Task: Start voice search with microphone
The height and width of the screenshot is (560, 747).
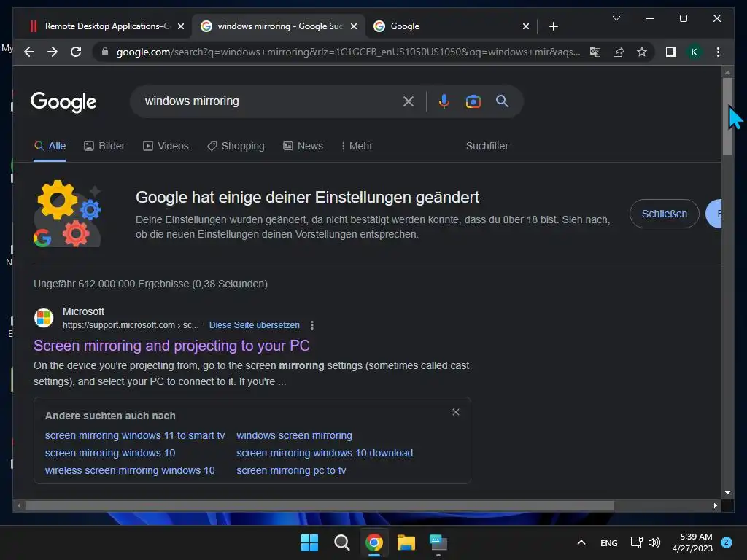Action: 444,101
